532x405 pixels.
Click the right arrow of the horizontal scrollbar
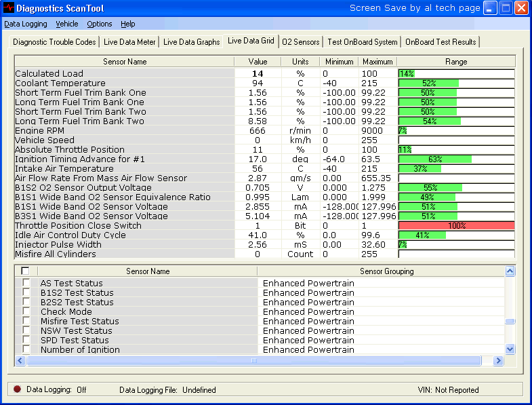(499, 361)
